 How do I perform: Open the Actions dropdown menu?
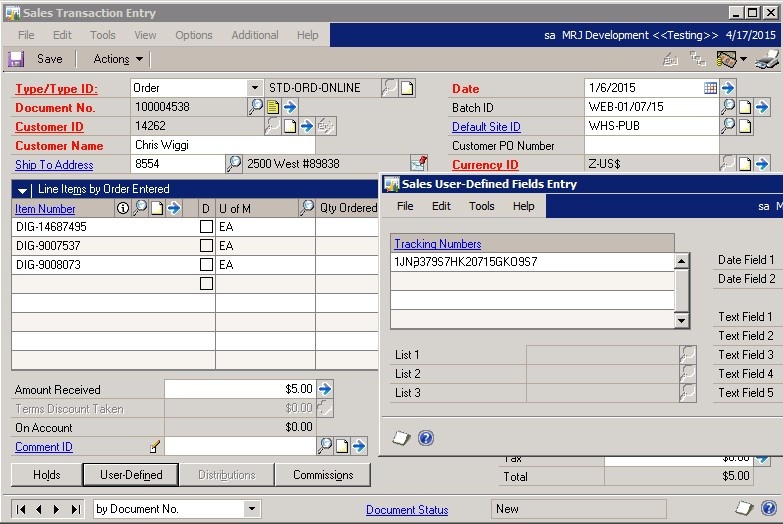(118, 59)
